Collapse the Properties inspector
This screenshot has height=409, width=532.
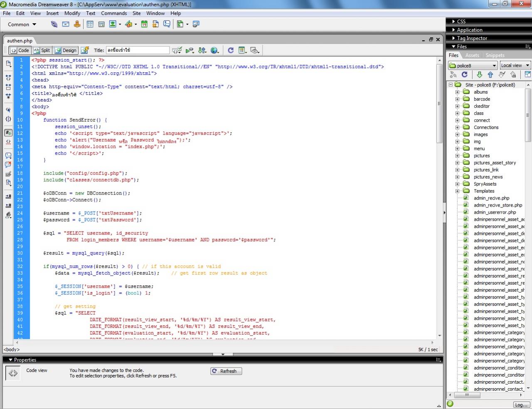tap(10, 360)
